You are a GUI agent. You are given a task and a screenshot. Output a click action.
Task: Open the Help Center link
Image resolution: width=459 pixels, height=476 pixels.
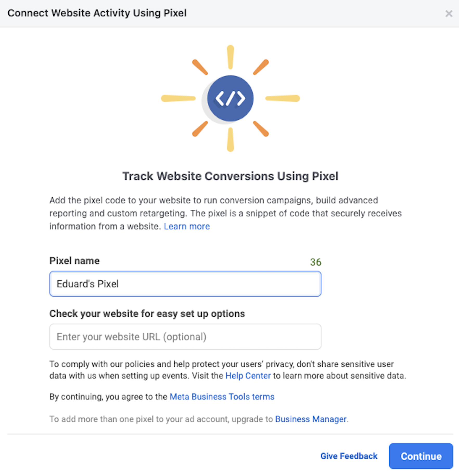[248, 376]
